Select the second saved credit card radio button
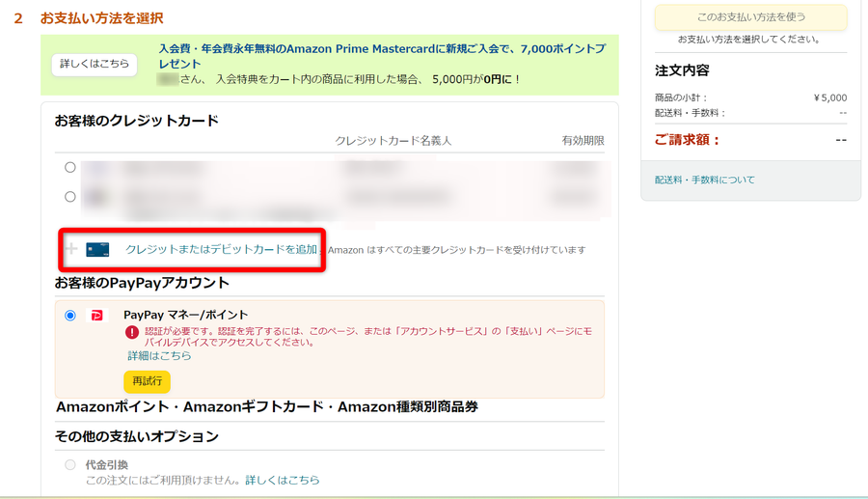The image size is (868, 499). point(70,197)
